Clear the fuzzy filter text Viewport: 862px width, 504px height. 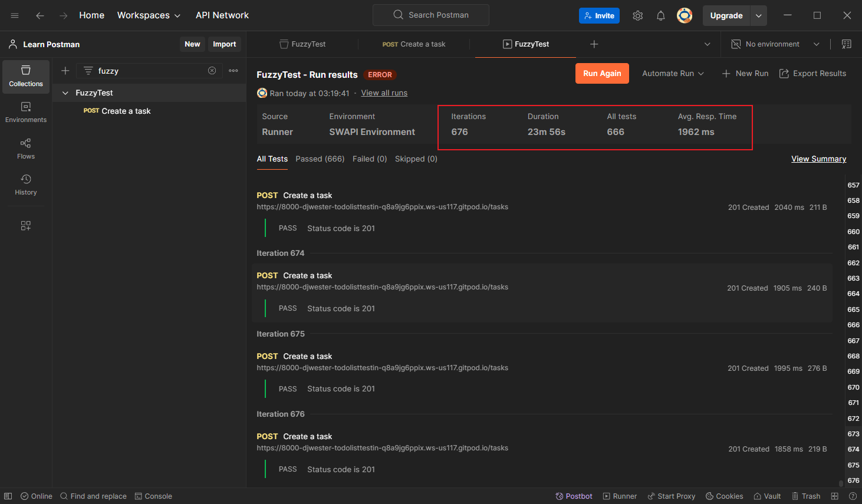click(212, 71)
